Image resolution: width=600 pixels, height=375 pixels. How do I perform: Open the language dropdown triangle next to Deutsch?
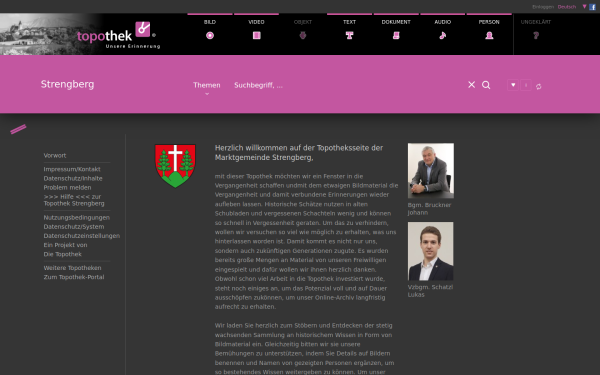point(584,7)
